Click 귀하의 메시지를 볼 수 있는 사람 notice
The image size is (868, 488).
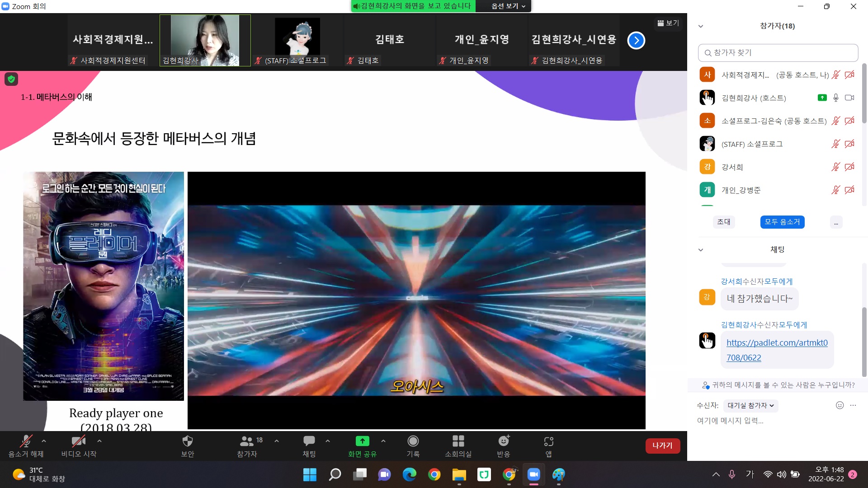pos(778,385)
